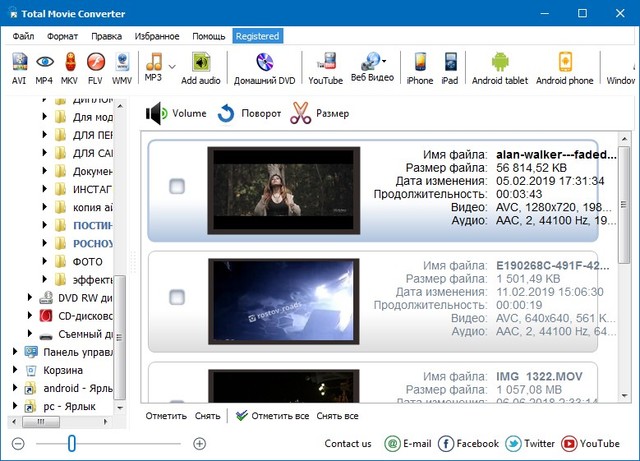This screenshot has width=640, height=461.
Task: Select the FLV format icon
Action: [96, 66]
